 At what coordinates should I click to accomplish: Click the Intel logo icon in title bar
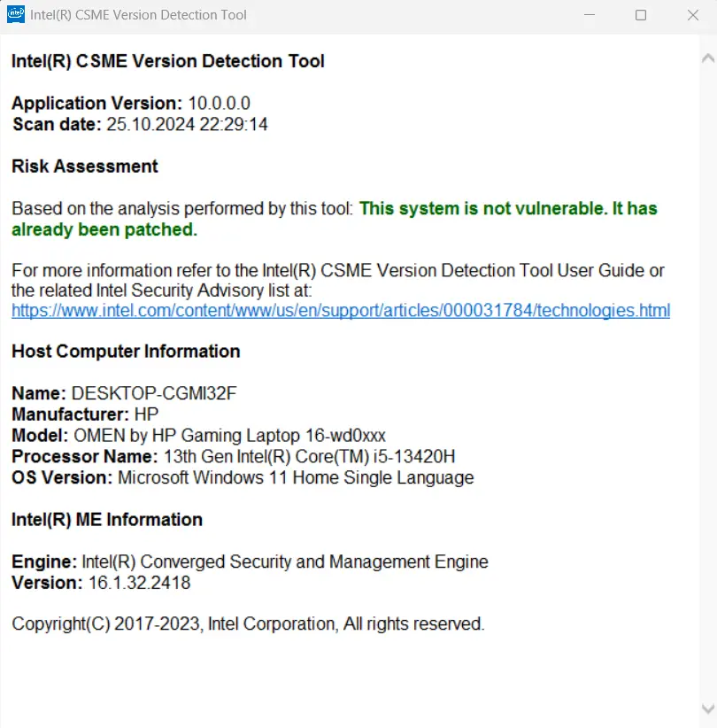(x=16, y=15)
